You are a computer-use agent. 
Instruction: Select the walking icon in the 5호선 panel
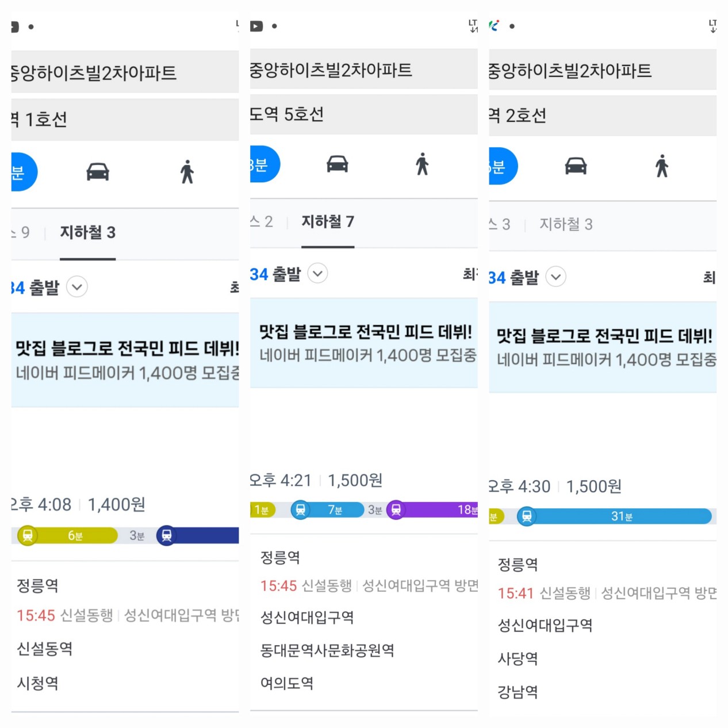click(x=423, y=164)
